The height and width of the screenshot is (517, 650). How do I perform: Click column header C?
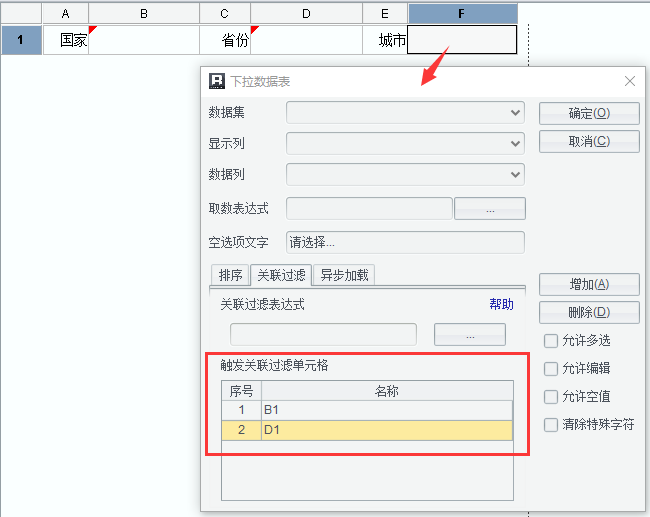(225, 14)
